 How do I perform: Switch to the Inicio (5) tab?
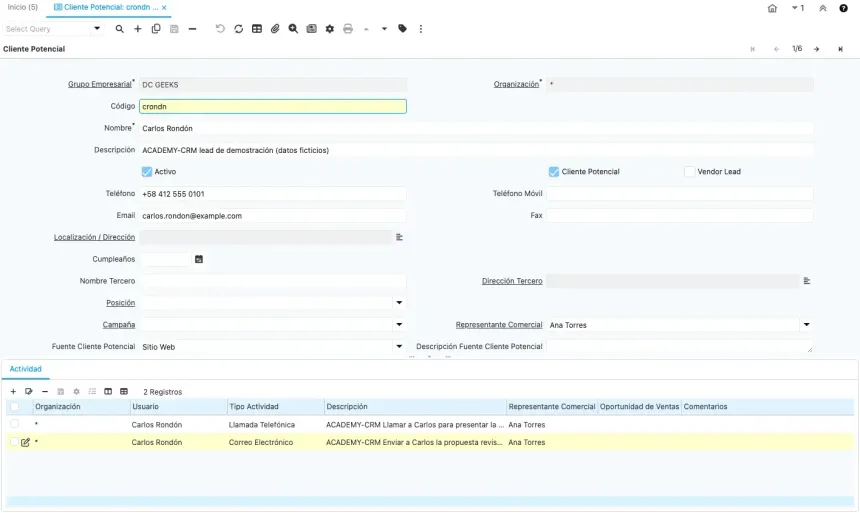coord(22,7)
